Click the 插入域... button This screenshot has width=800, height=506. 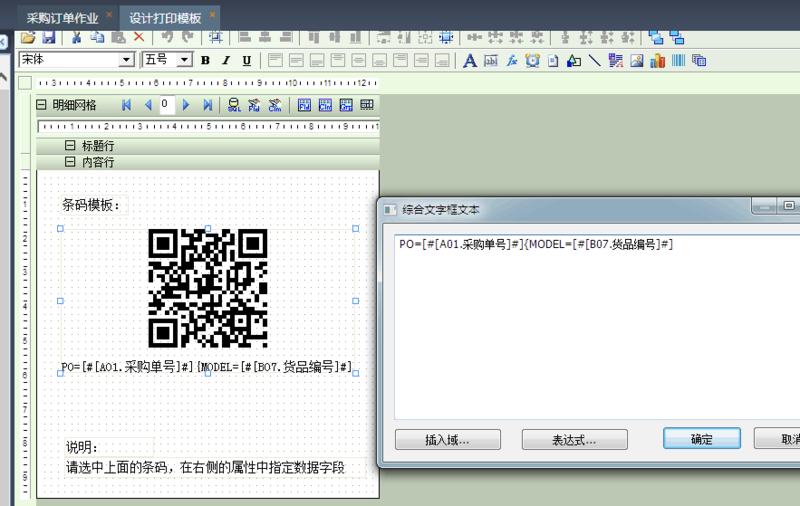(x=447, y=439)
